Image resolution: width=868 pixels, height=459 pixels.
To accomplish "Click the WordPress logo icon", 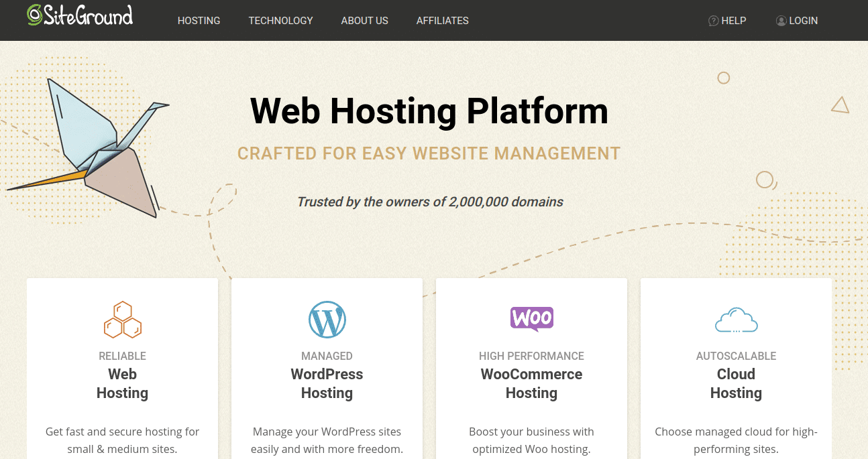I will click(x=327, y=320).
